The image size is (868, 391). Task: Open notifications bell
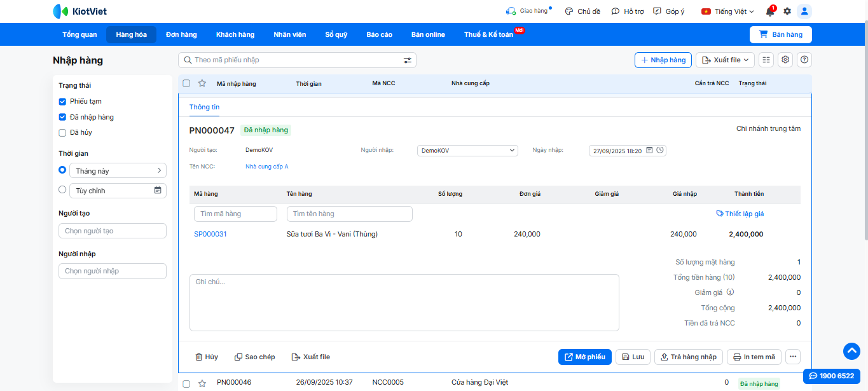pyautogui.click(x=770, y=11)
